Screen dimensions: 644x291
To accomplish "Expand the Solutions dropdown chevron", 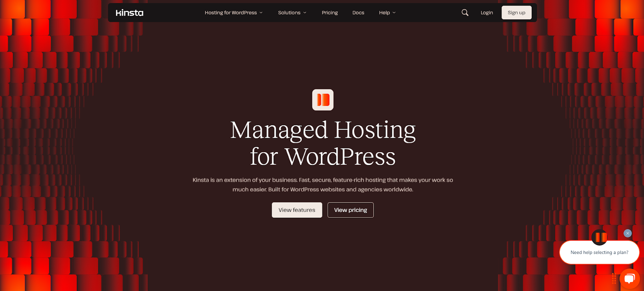I will [x=305, y=13].
